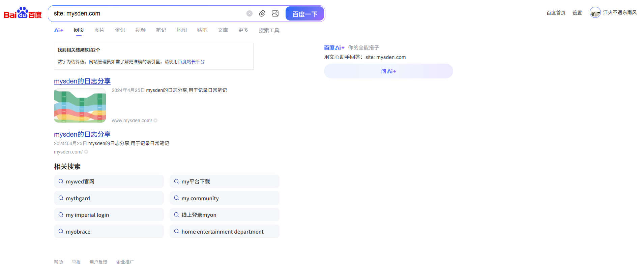Open the www.mysden.com/ URL link

(132, 121)
